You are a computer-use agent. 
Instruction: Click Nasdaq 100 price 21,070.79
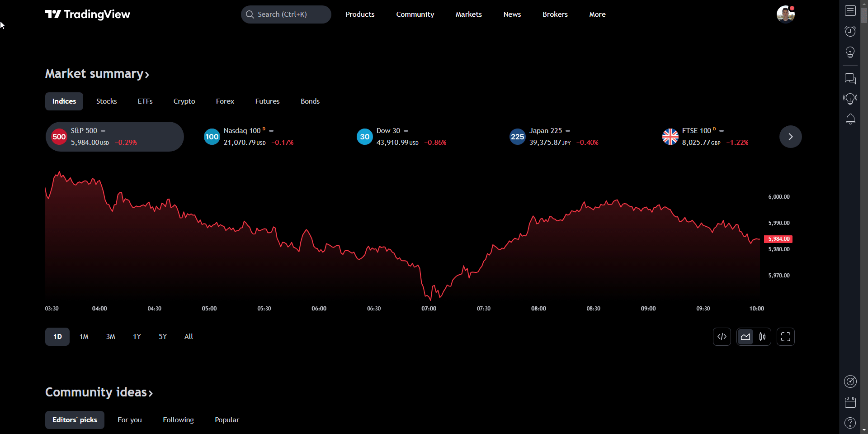240,143
